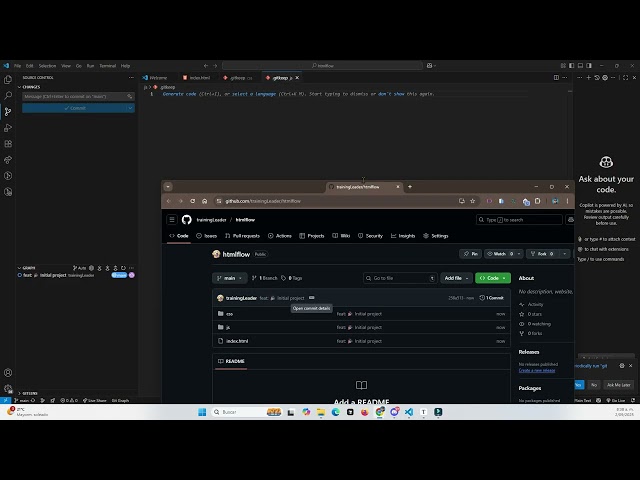Open the Edge browser from the taskbar
This screenshot has height=480, width=640.
coord(336,412)
